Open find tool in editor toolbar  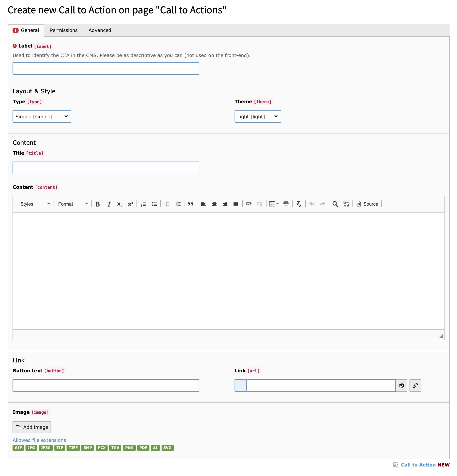pyautogui.click(x=335, y=204)
